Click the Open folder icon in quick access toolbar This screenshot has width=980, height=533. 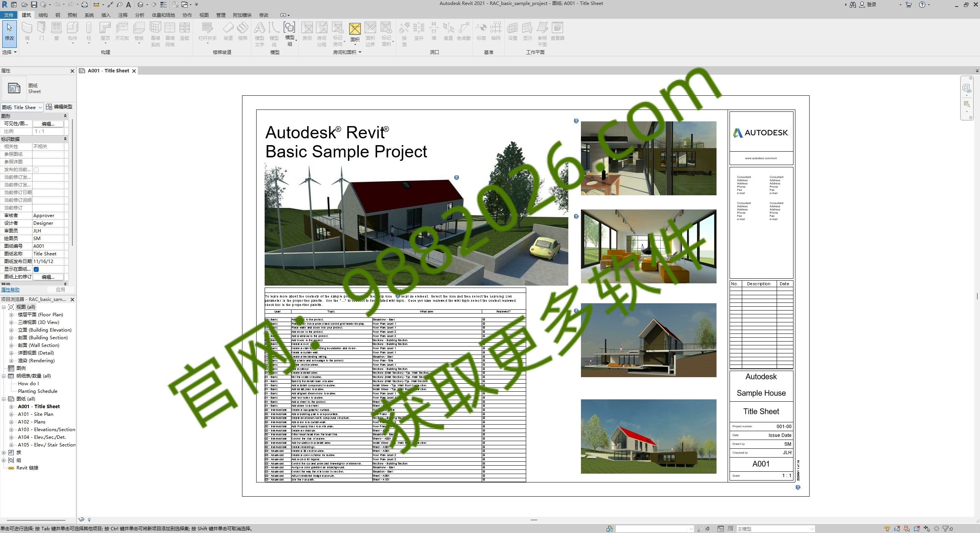point(25,5)
